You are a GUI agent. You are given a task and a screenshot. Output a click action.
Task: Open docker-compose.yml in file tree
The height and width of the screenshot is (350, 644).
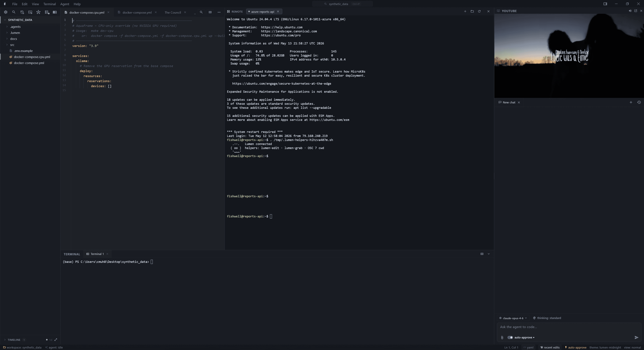pyautogui.click(x=30, y=63)
